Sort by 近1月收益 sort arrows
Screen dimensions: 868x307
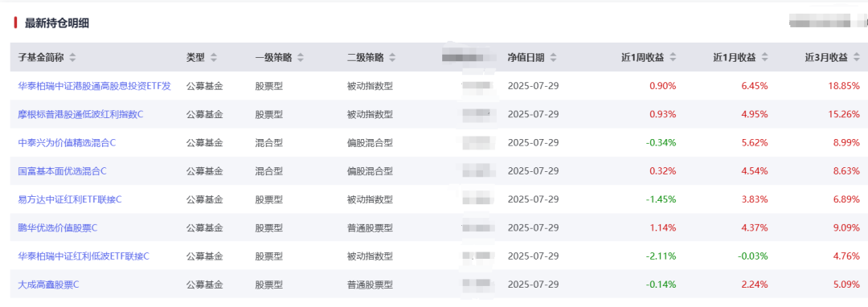[x=765, y=58]
